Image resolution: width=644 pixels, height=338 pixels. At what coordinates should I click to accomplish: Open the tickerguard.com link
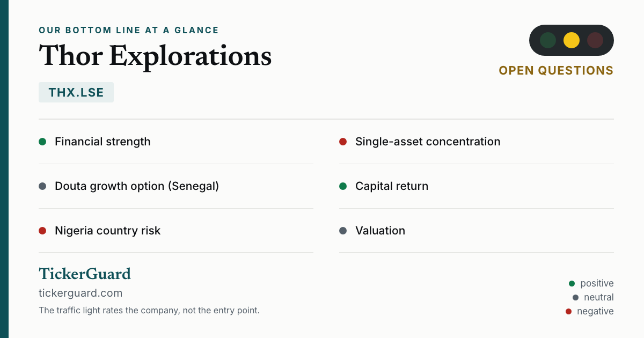(80, 293)
